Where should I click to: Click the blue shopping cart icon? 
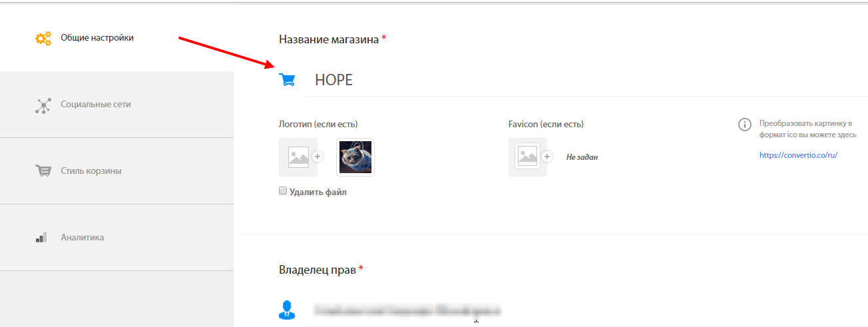point(288,80)
